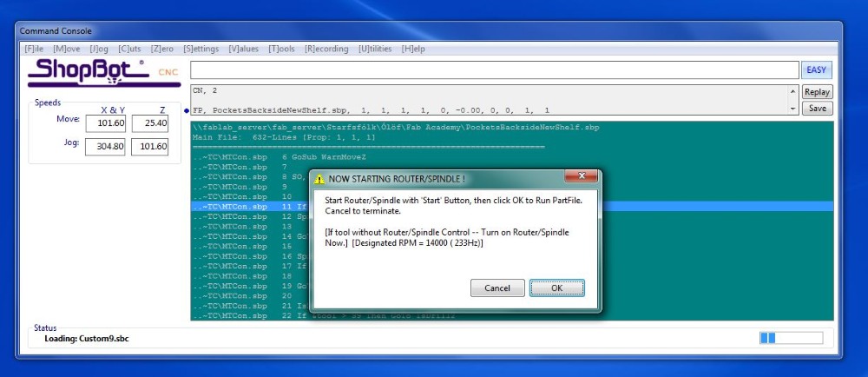Cancel the router/spindle start prompt
The height and width of the screenshot is (377, 868).
pos(497,288)
